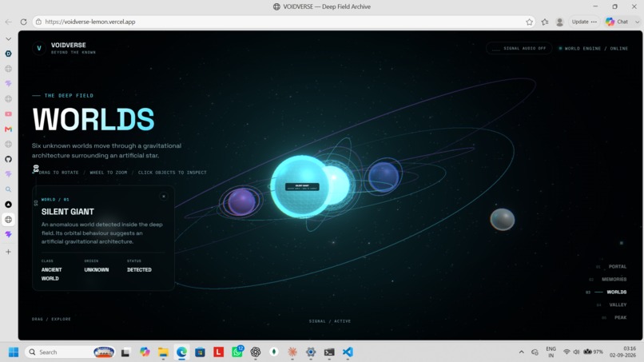Click the Voidverse V logo emblem
The width and height of the screenshot is (644, 362).
[39, 48]
